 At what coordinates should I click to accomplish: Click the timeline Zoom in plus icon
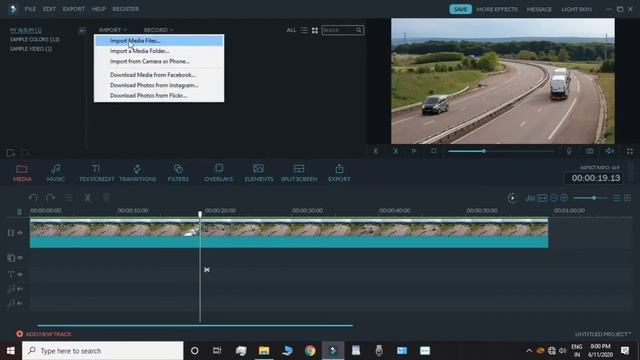click(564, 198)
